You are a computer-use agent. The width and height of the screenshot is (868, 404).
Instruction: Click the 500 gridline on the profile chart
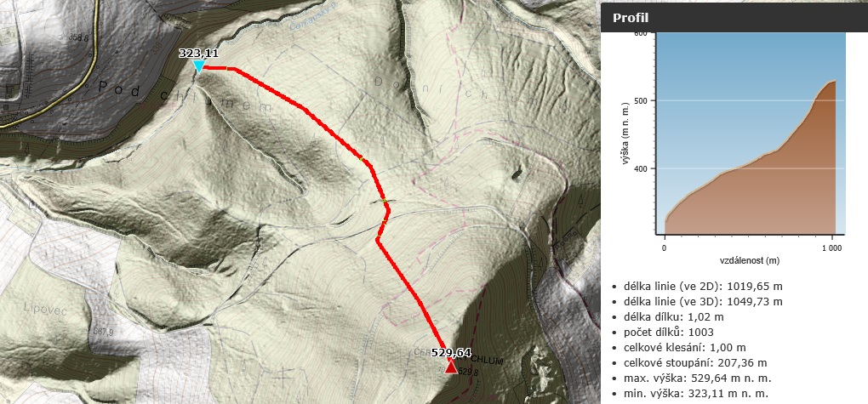pyautogui.click(x=750, y=100)
